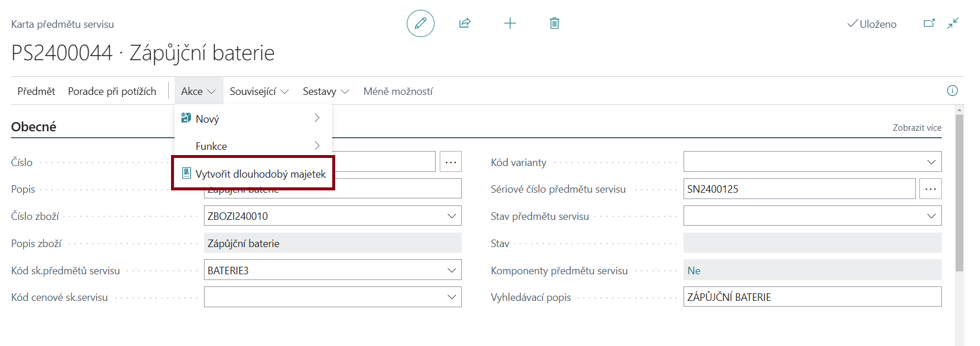980x346 pixels.
Task: Open Stav předmětu servisu dropdown arrow
Action: 931,216
